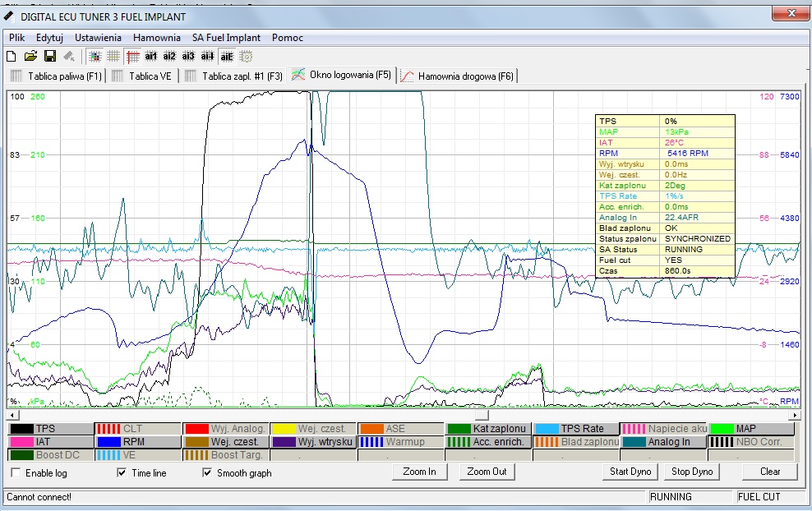The image size is (812, 511).
Task: Toggle the MAP green channel swatch
Action: coord(722,429)
